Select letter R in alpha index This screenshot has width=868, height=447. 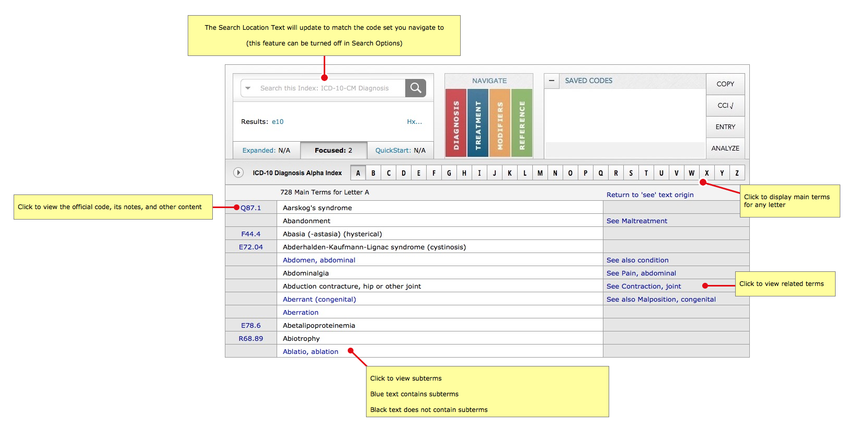coord(616,173)
